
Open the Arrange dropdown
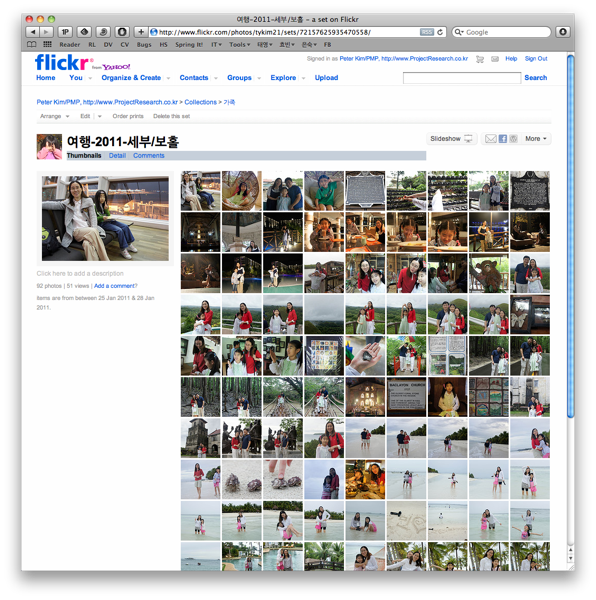pos(55,116)
